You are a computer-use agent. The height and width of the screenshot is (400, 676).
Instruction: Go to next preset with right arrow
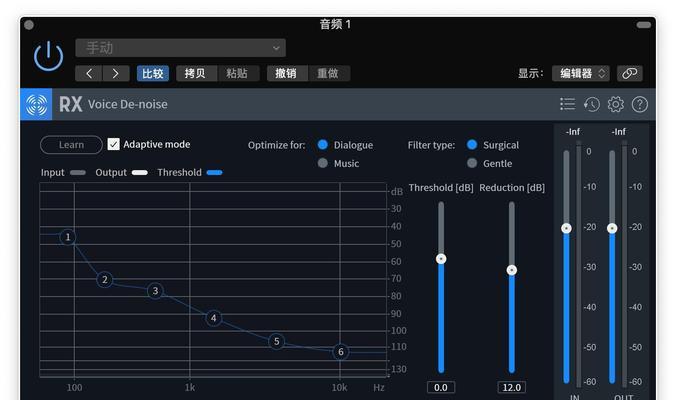click(x=116, y=73)
